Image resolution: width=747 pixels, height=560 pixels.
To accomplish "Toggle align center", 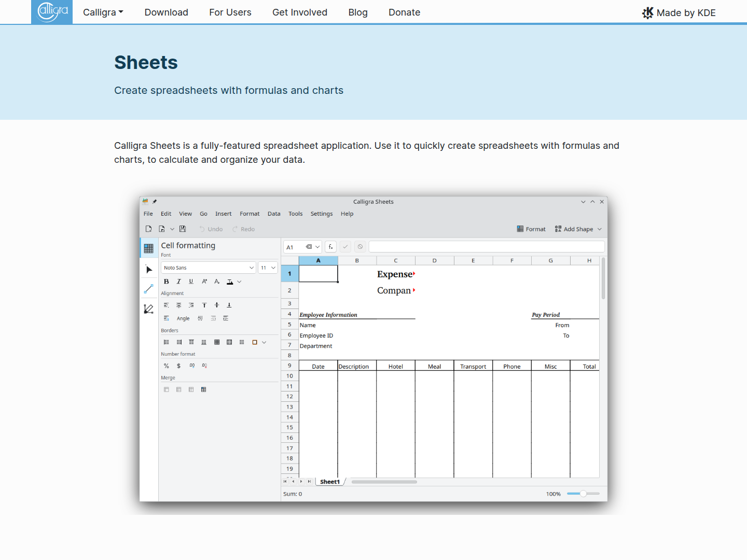I will (x=179, y=305).
